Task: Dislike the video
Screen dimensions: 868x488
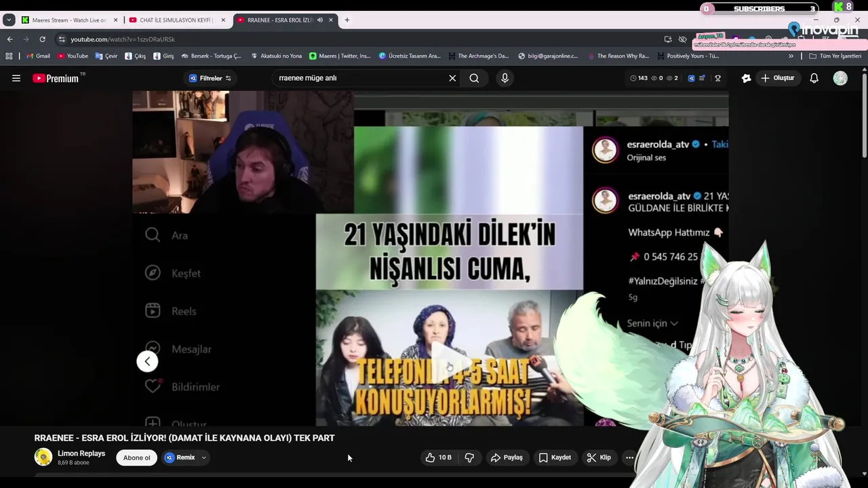Action: tap(469, 457)
